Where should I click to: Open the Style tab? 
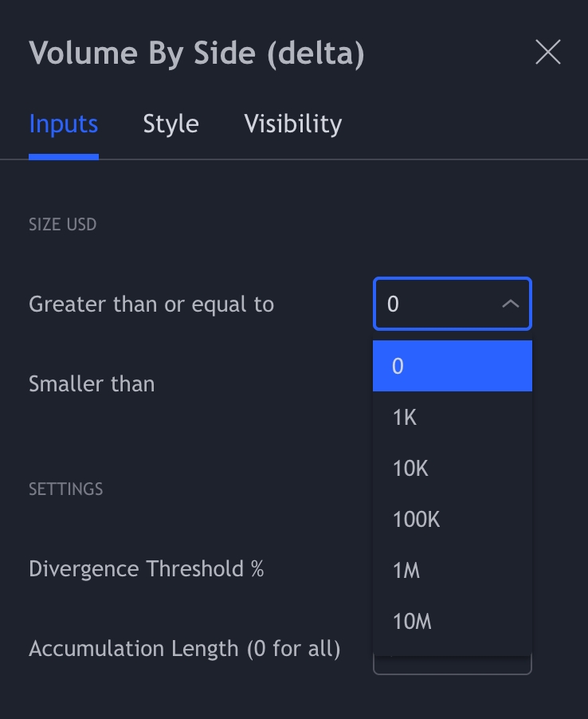click(x=171, y=124)
